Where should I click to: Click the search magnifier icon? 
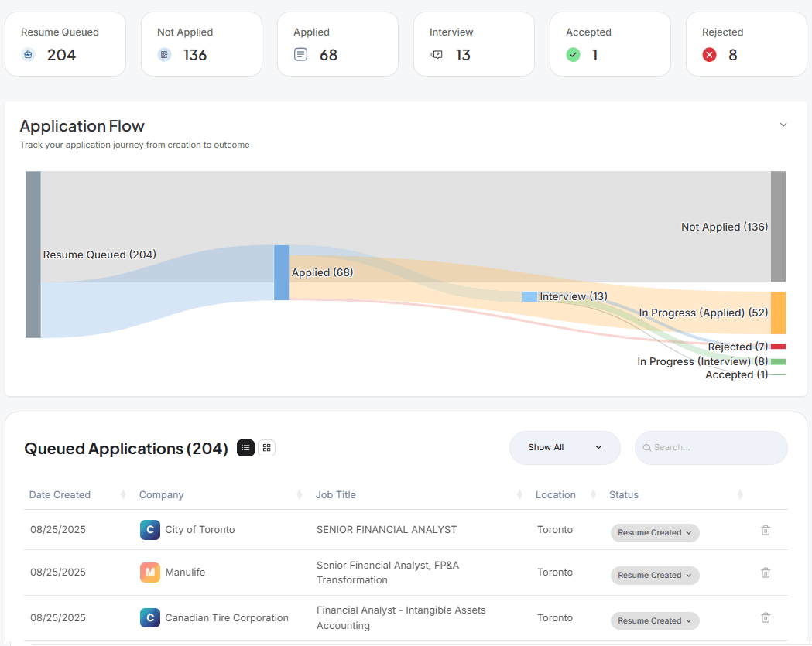pyautogui.click(x=646, y=448)
